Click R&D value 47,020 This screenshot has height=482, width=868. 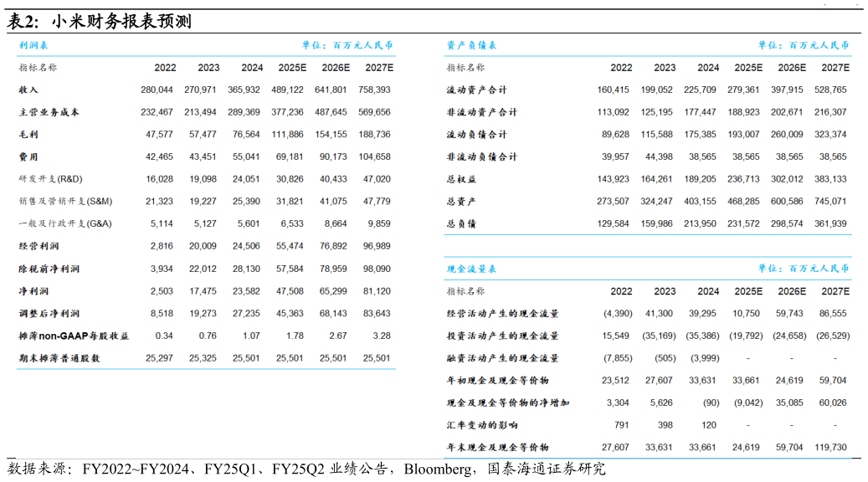click(x=377, y=179)
